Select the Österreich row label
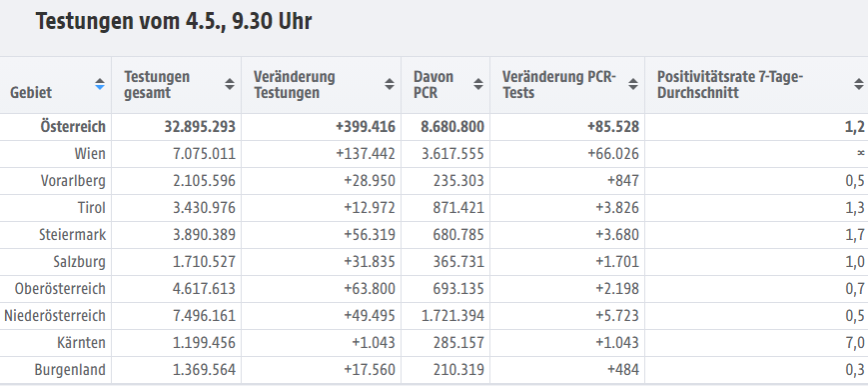The image size is (868, 386). point(73,127)
